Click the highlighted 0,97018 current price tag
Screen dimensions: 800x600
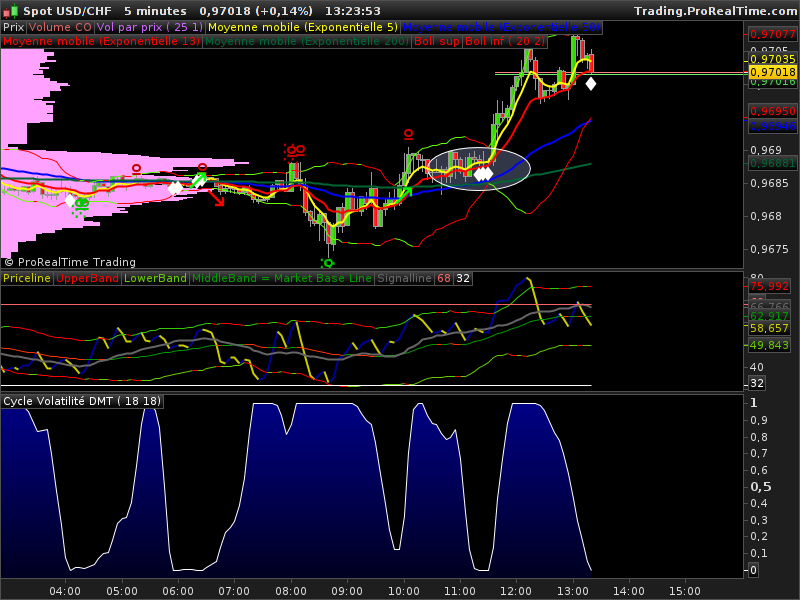click(772, 72)
